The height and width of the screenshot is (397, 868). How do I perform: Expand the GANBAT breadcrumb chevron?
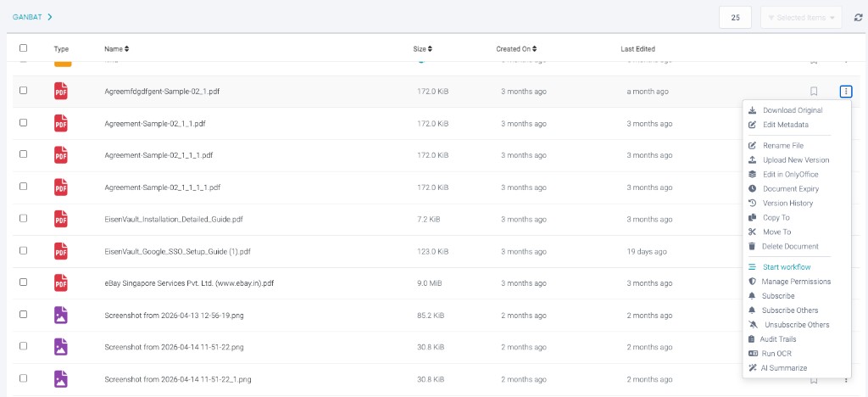(50, 17)
